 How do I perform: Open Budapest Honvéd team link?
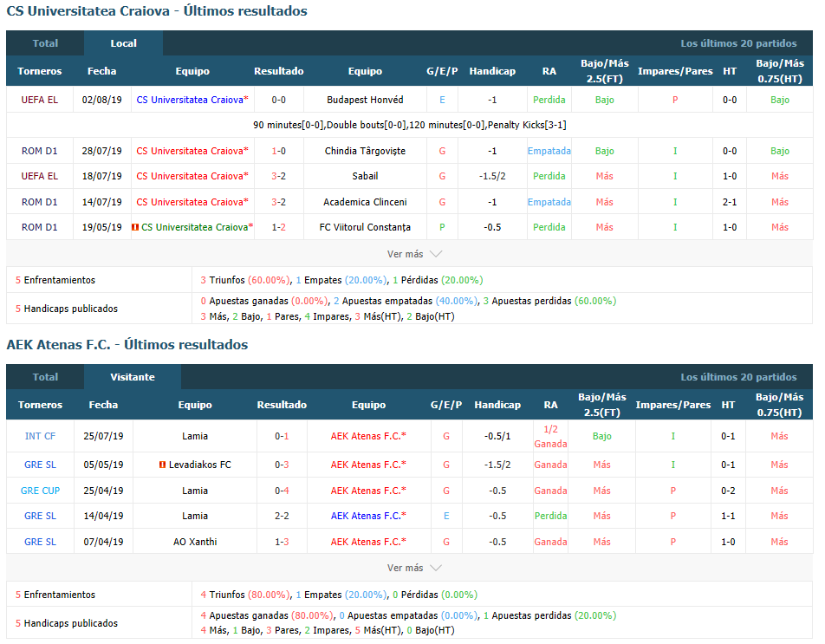pos(365,100)
